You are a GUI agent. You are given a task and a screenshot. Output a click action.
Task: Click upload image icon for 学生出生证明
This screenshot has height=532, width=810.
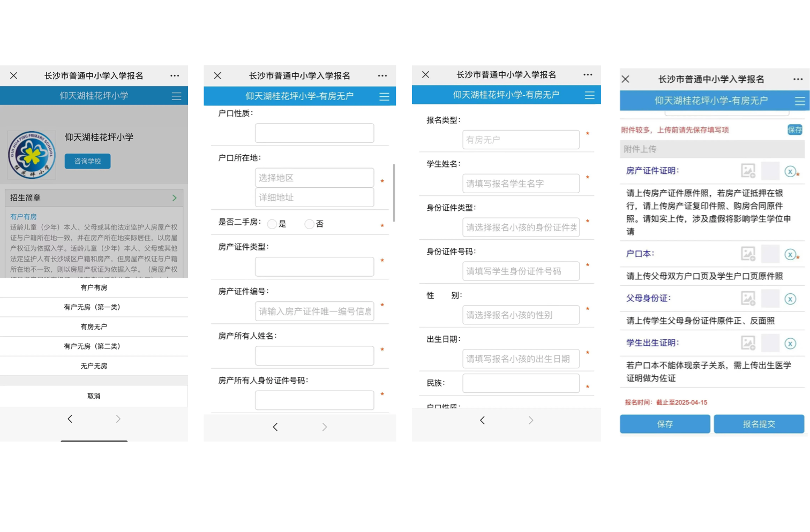[x=748, y=343]
